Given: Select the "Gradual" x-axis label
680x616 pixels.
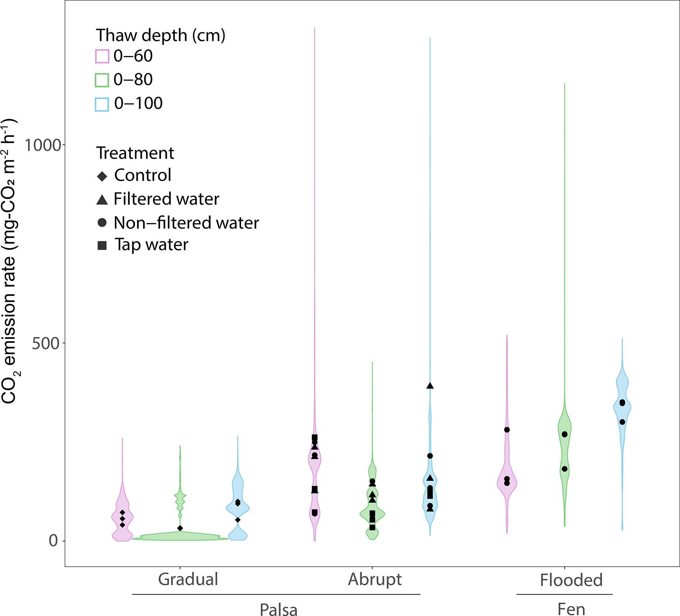Looking at the screenshot, I should click(x=188, y=579).
